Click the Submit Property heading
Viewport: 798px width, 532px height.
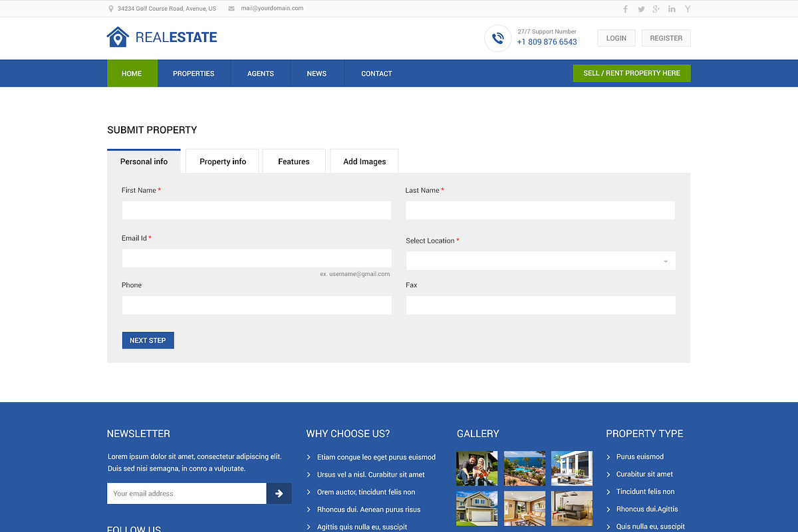(152, 130)
